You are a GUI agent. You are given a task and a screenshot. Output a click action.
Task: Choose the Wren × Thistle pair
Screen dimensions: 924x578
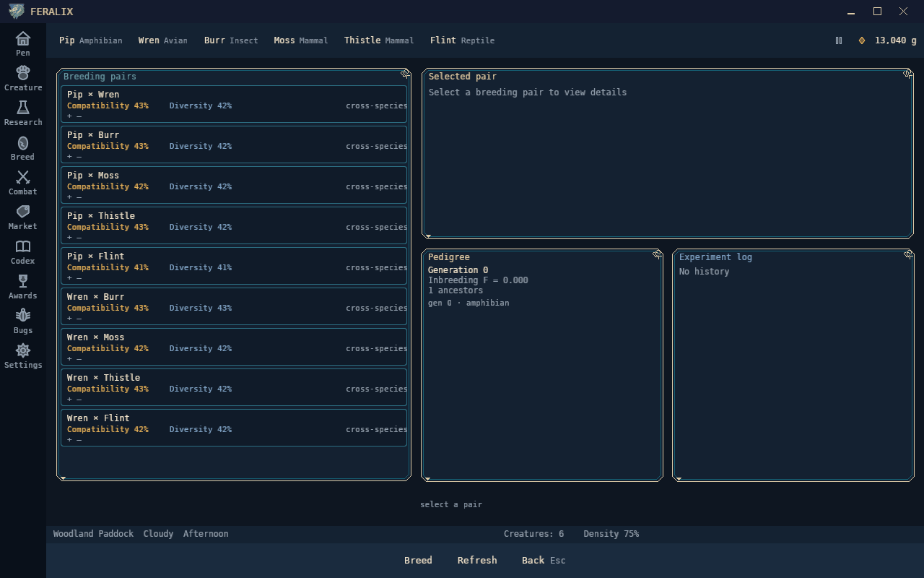pos(234,388)
